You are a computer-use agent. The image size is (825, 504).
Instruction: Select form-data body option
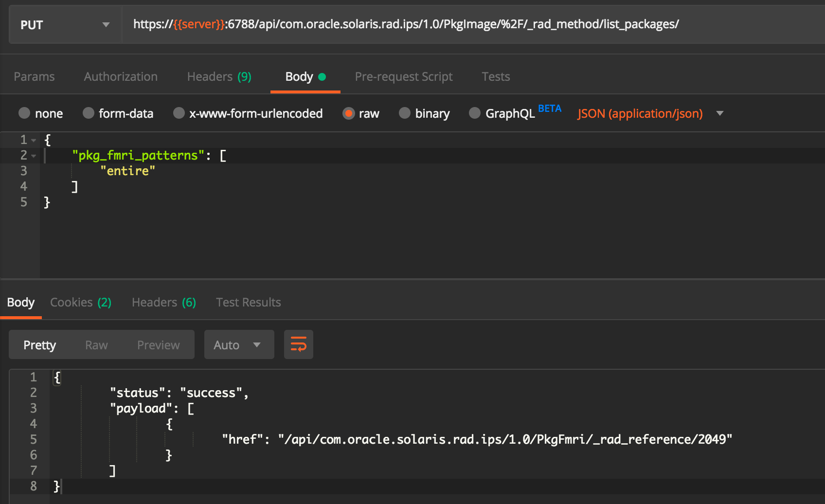(x=89, y=113)
